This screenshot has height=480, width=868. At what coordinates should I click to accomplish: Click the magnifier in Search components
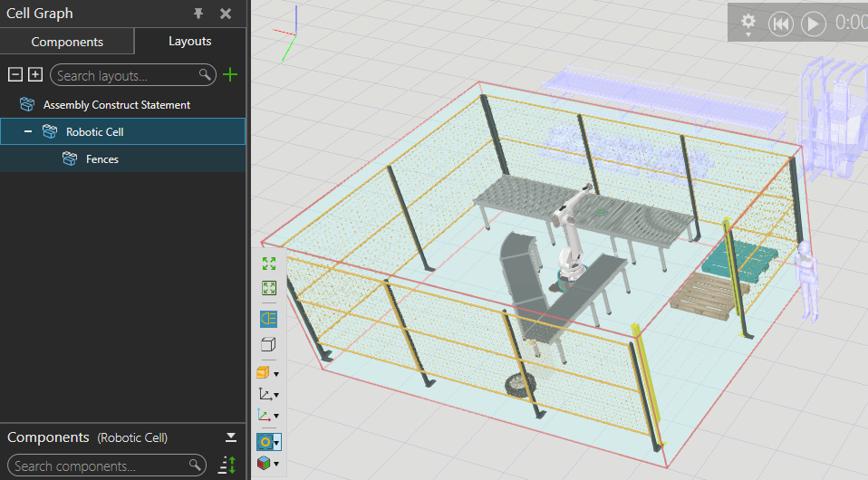(195, 465)
